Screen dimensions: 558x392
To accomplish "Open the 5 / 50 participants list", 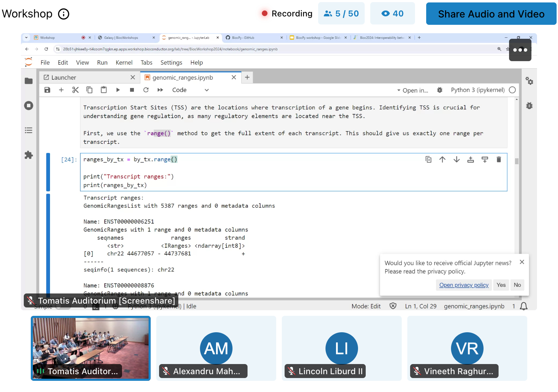I will point(341,14).
